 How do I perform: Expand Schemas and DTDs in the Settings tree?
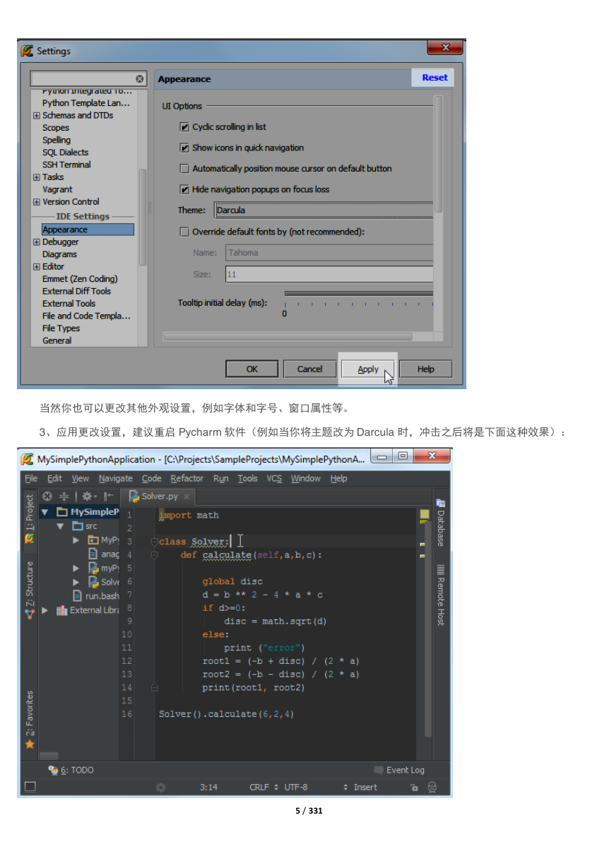tap(37, 116)
